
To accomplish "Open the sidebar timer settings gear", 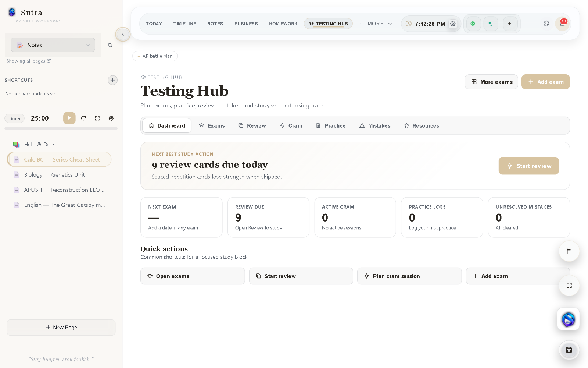I will (111, 118).
